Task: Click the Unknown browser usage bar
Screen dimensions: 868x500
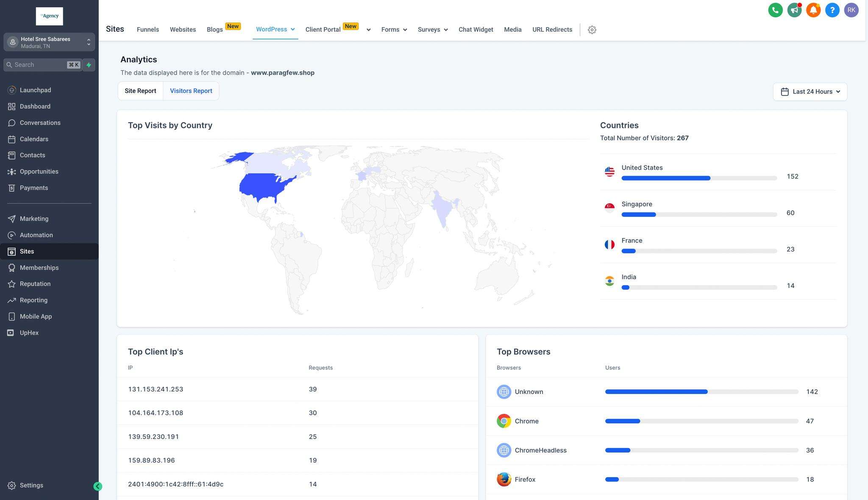Action: coord(702,392)
